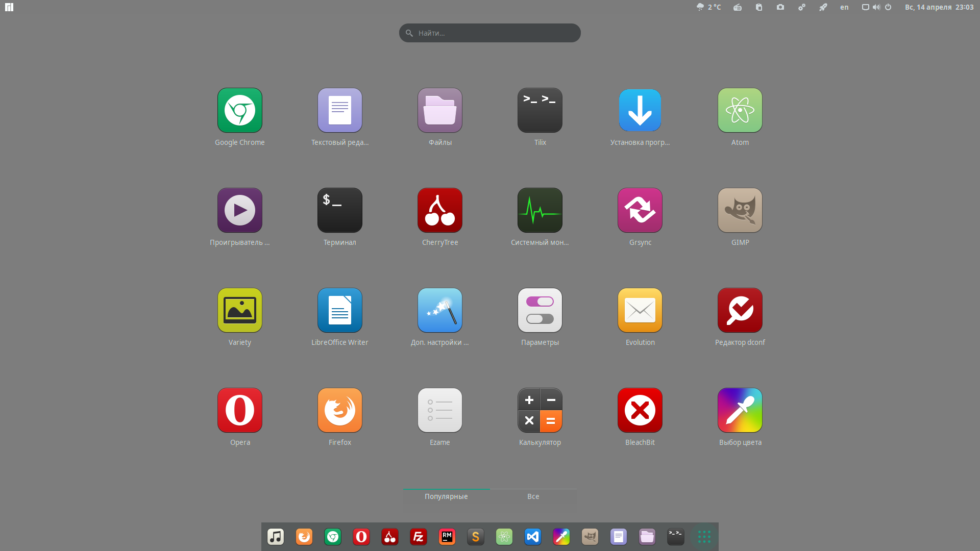Open the en keyboard layout menu

844,7
